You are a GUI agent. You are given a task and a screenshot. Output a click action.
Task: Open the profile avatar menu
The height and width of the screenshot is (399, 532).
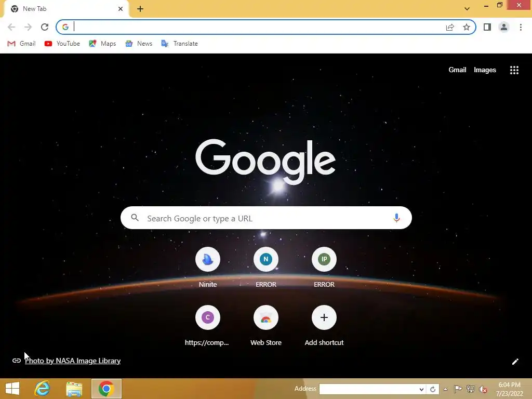504,27
